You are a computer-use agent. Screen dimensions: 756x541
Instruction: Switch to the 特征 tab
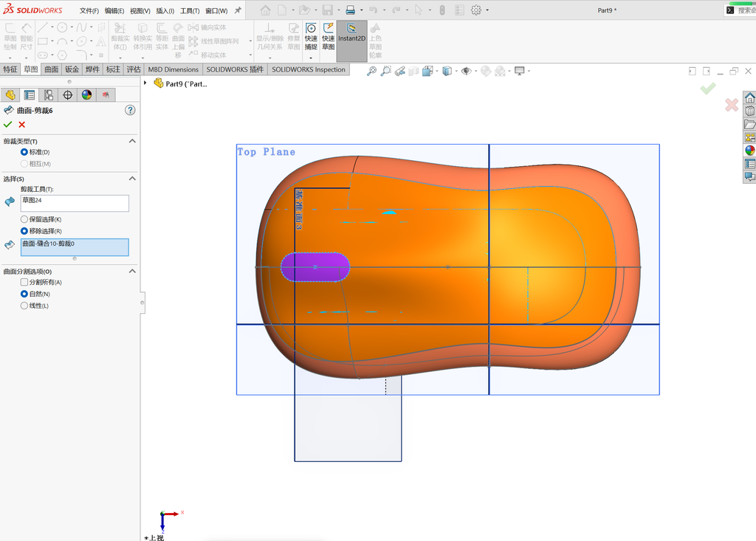click(x=10, y=69)
